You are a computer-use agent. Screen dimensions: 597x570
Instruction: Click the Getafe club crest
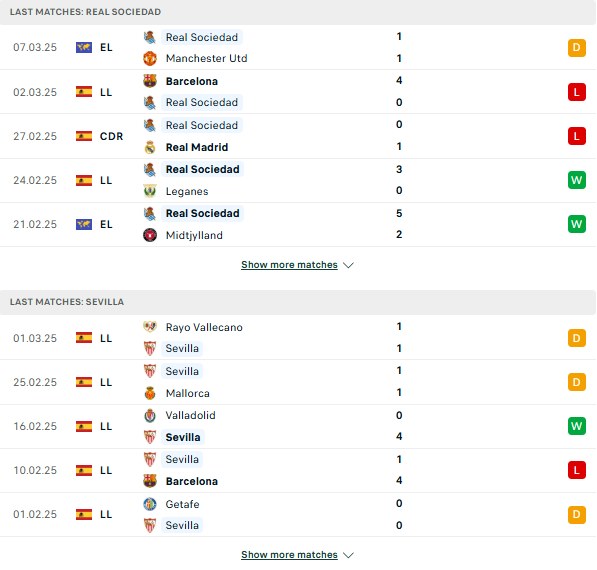(150, 504)
